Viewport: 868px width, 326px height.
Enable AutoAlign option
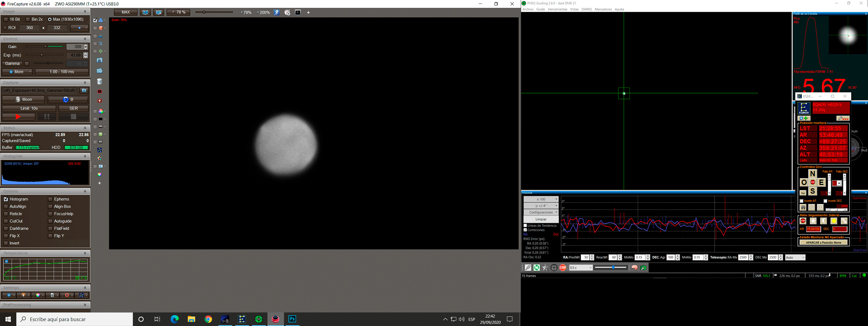[x=6, y=206]
